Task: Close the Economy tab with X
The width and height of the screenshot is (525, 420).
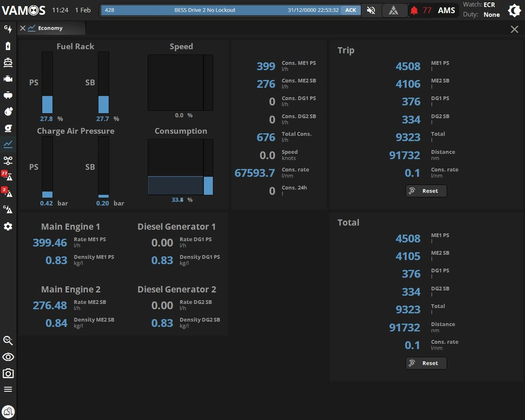Action: point(23,28)
